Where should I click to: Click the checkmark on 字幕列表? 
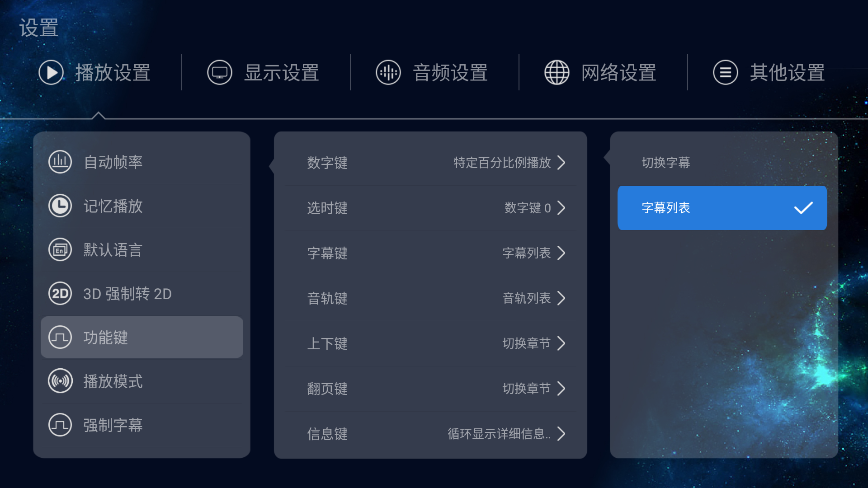[x=803, y=208]
